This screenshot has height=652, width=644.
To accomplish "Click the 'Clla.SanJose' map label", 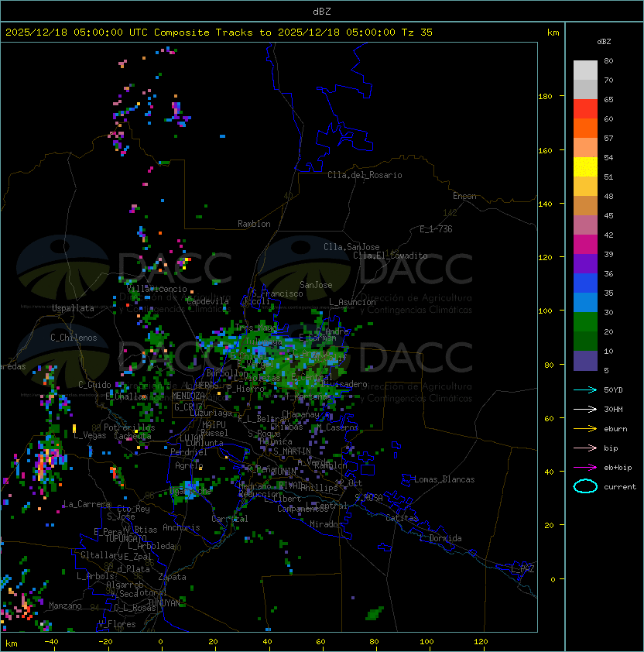I will (351, 247).
